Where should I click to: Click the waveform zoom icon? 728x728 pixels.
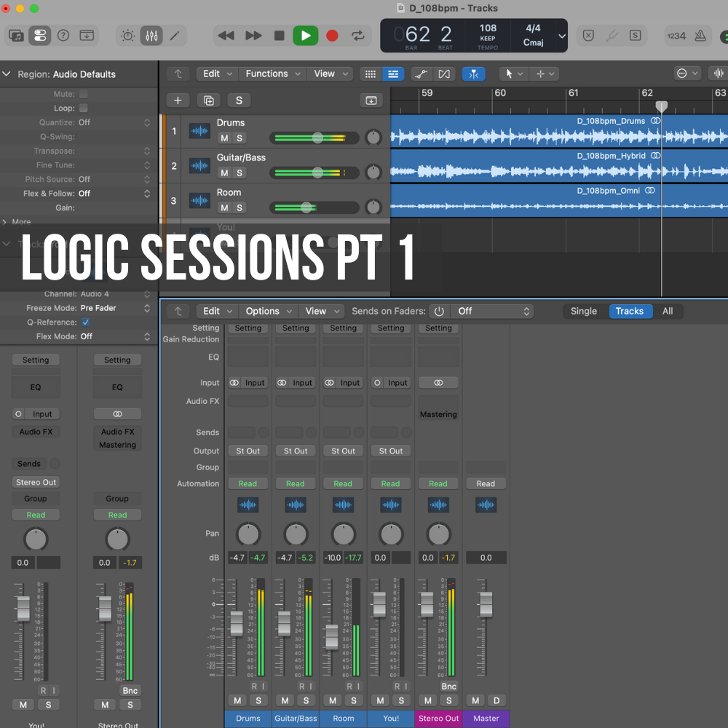pos(719,74)
